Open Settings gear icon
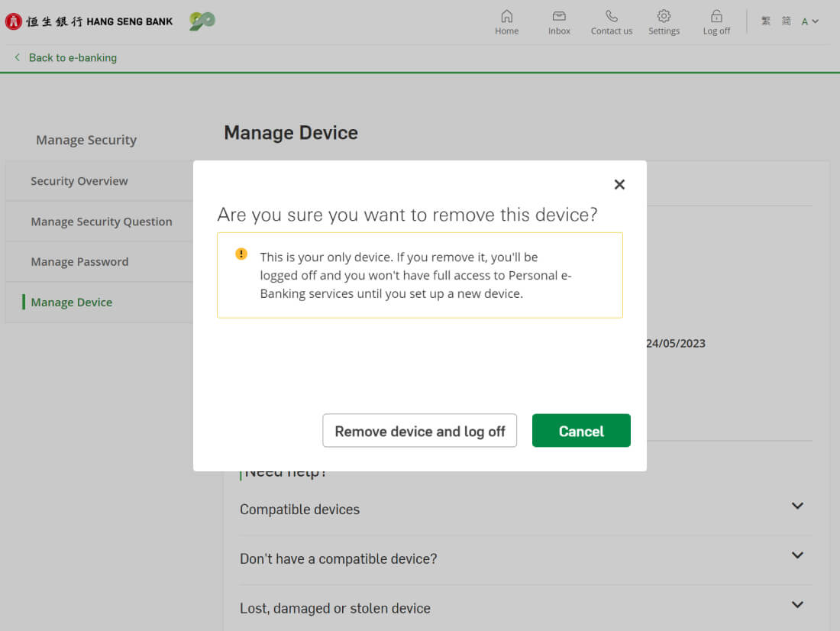Image resolution: width=840 pixels, height=631 pixels. (664, 17)
